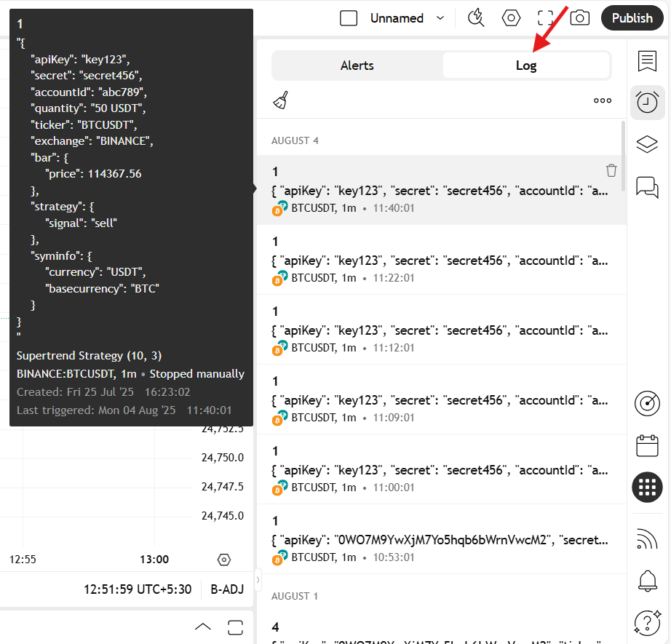Image resolution: width=671 pixels, height=644 pixels.
Task: Open notifications bell icon
Action: pos(647,580)
